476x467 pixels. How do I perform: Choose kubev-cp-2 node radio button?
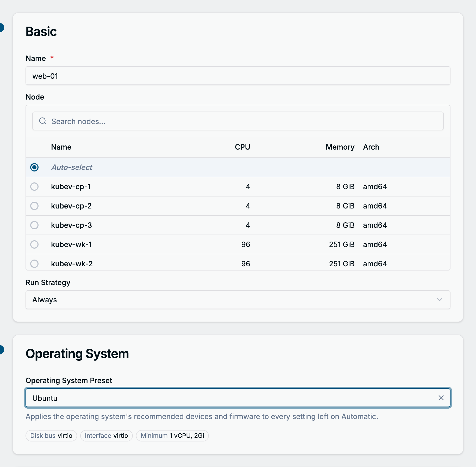[x=34, y=206]
